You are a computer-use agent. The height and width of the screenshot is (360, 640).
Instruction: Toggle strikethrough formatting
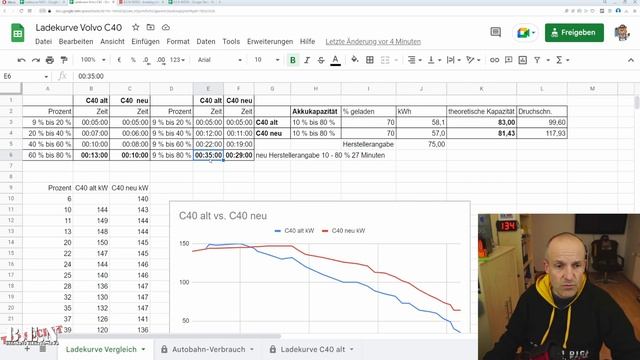pos(321,60)
